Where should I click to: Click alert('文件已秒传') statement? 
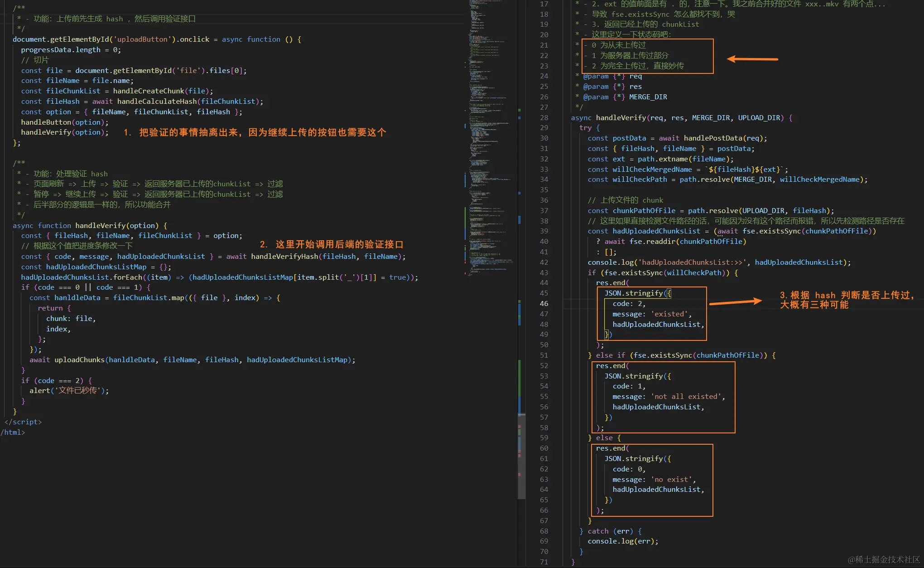pos(69,391)
